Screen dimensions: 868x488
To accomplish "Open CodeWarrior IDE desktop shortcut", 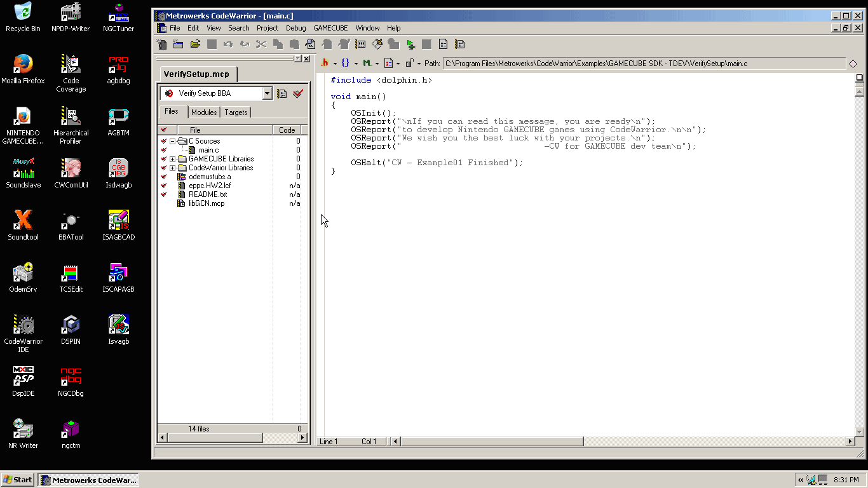I will pyautogui.click(x=24, y=332).
